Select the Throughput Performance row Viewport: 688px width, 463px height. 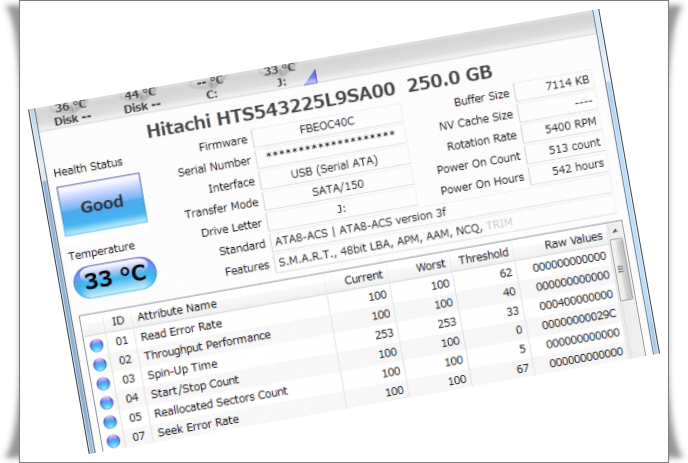352,319
